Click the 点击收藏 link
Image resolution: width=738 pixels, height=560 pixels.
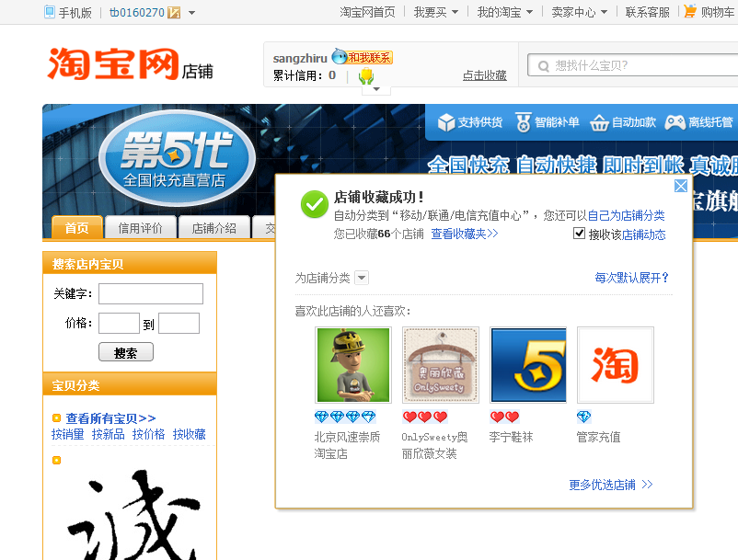(484, 75)
